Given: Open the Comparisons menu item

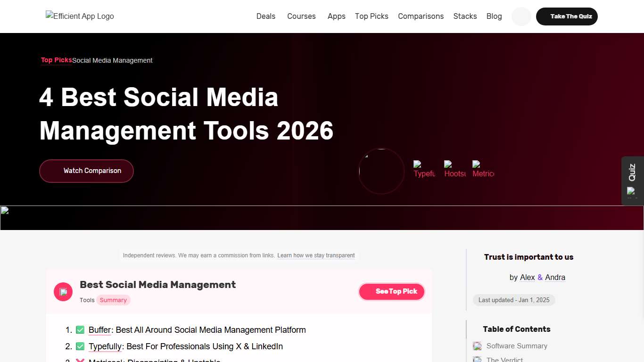Looking at the screenshot, I should [421, 16].
